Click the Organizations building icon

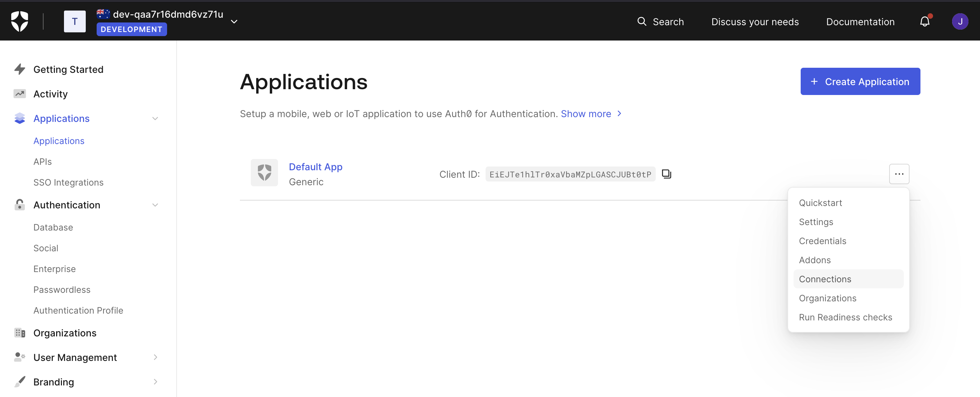click(x=20, y=333)
